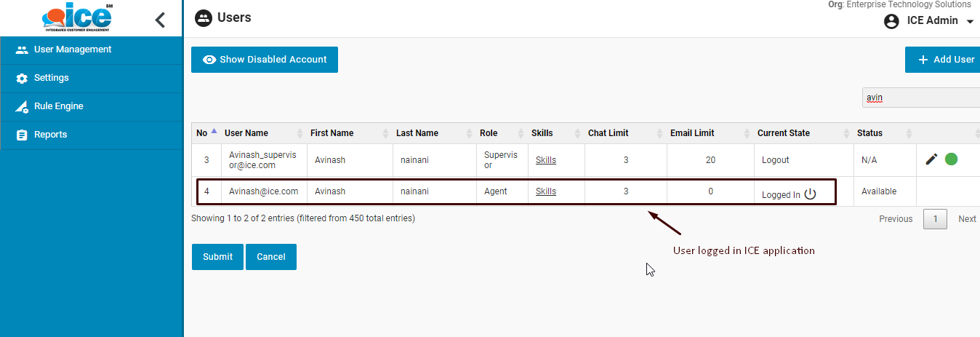Click the Users group icon in header
Viewport: 980px width, 337px height.
[x=204, y=18]
